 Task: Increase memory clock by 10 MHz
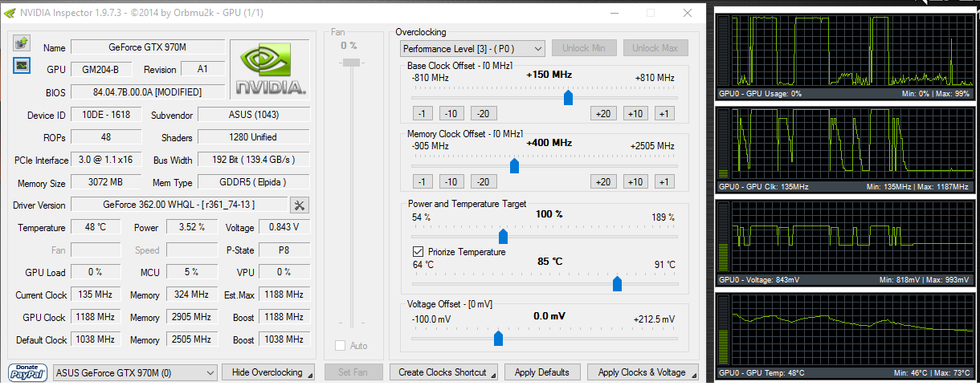point(635,182)
